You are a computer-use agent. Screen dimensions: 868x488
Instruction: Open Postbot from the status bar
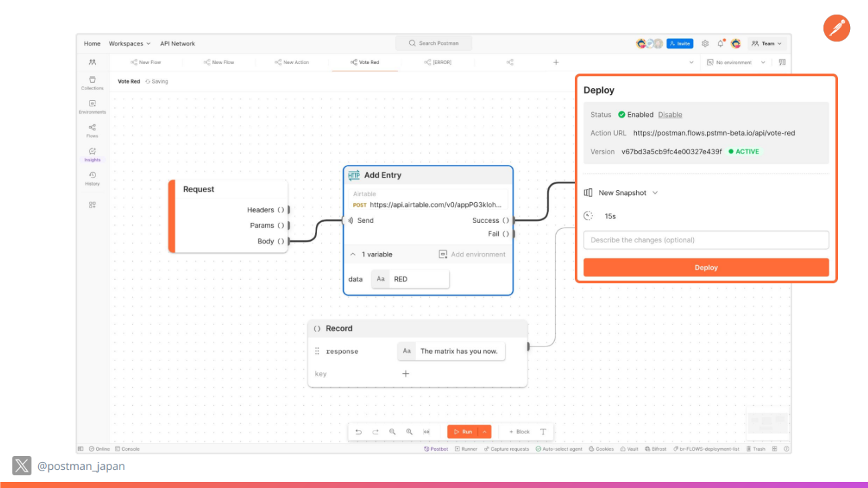pyautogui.click(x=436, y=449)
